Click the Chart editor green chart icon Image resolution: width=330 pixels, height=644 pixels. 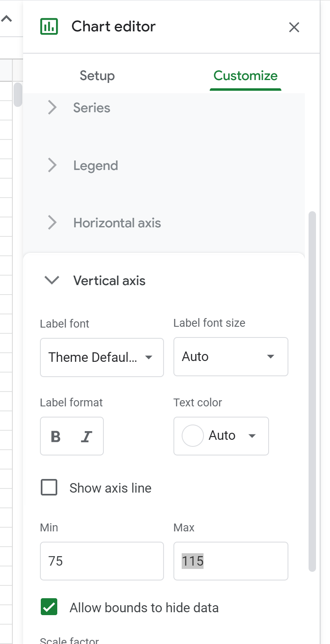(49, 27)
